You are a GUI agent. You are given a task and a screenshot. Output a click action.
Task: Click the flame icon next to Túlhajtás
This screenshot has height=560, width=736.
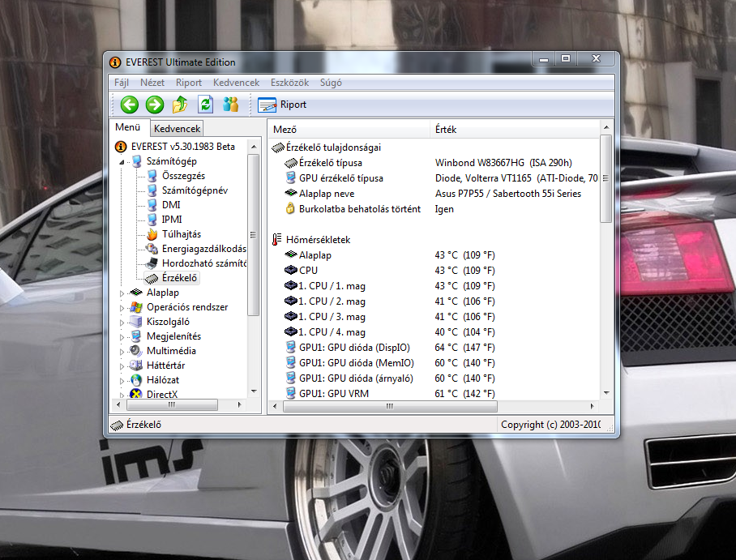click(152, 234)
